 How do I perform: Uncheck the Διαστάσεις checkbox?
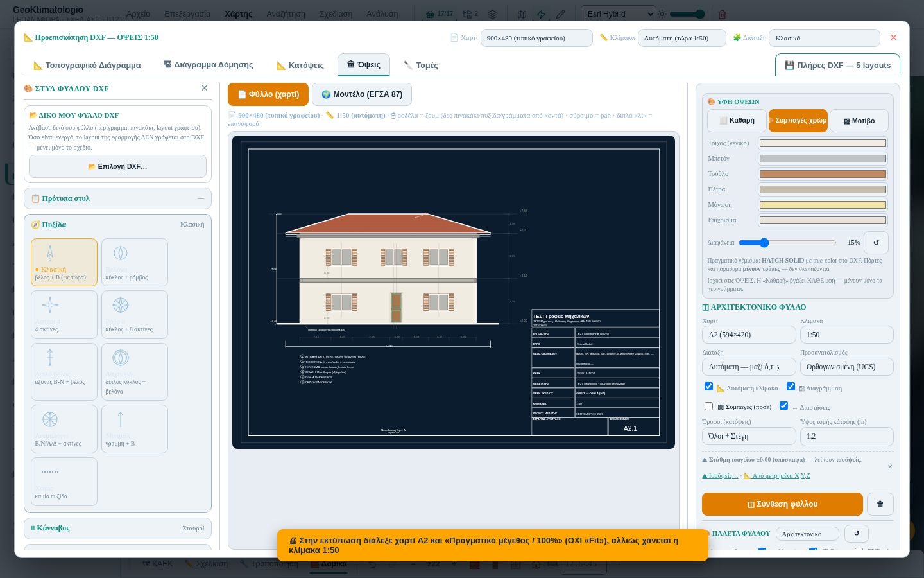coord(783,406)
